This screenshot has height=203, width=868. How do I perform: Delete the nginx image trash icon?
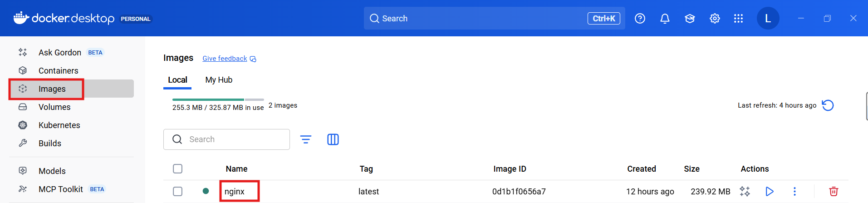coord(834,191)
